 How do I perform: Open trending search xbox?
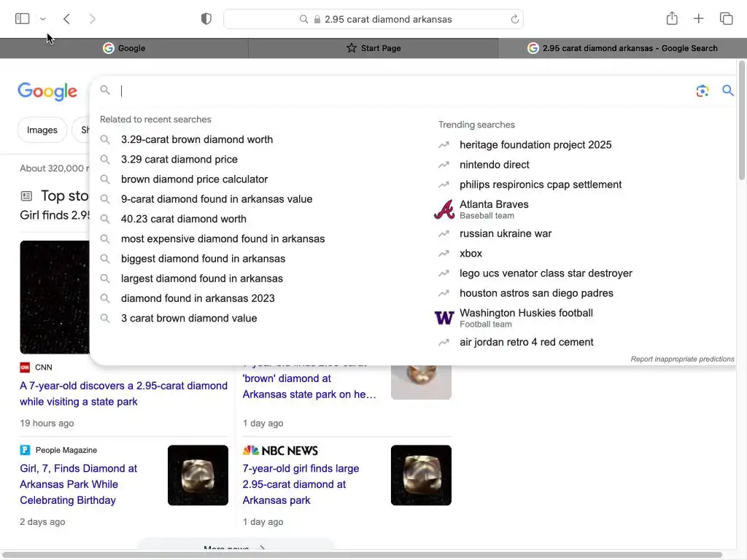click(x=471, y=254)
